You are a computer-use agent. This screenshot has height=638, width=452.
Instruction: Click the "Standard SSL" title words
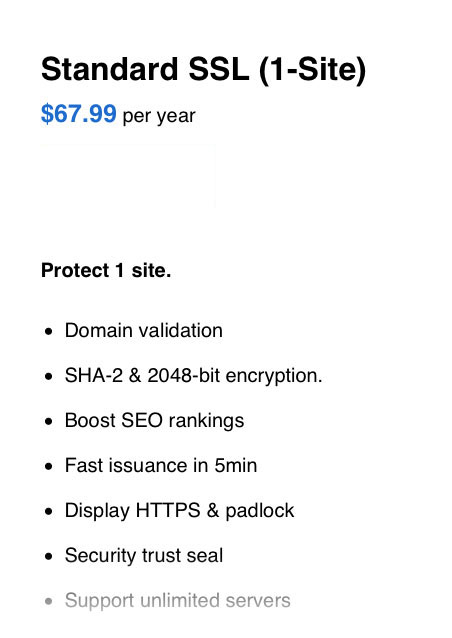pos(145,69)
